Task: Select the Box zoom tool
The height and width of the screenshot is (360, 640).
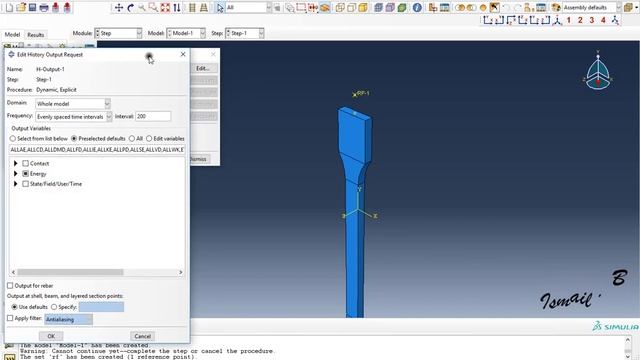Action: click(153, 7)
